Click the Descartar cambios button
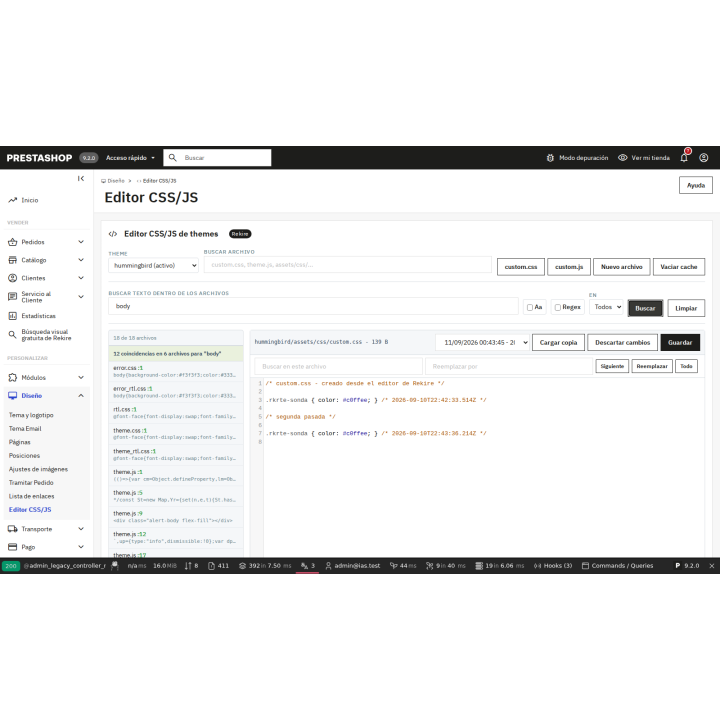 click(x=623, y=343)
